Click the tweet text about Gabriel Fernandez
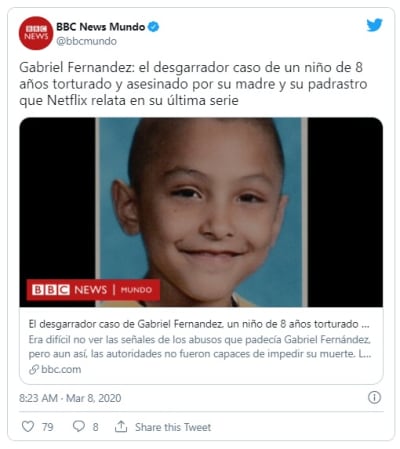 pyautogui.click(x=193, y=84)
